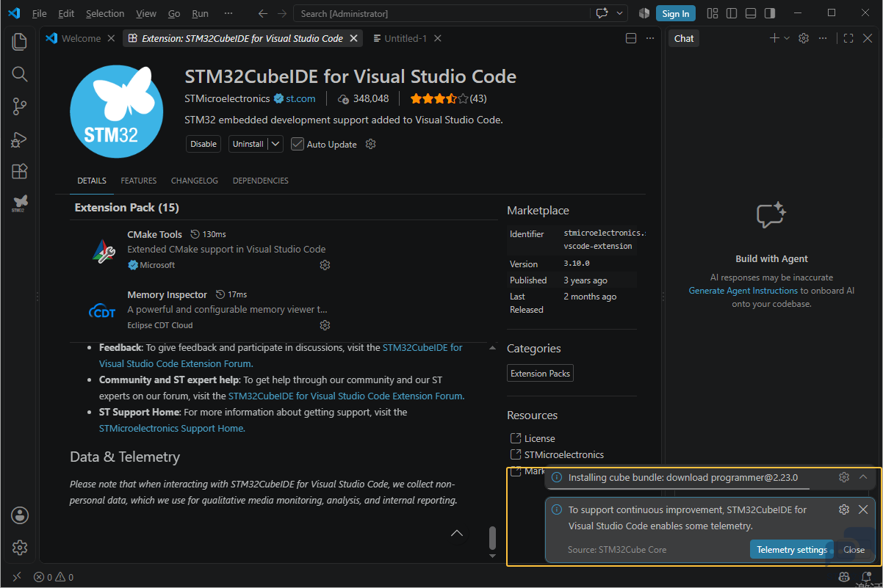Open Chat panel settings gear

coord(804,38)
